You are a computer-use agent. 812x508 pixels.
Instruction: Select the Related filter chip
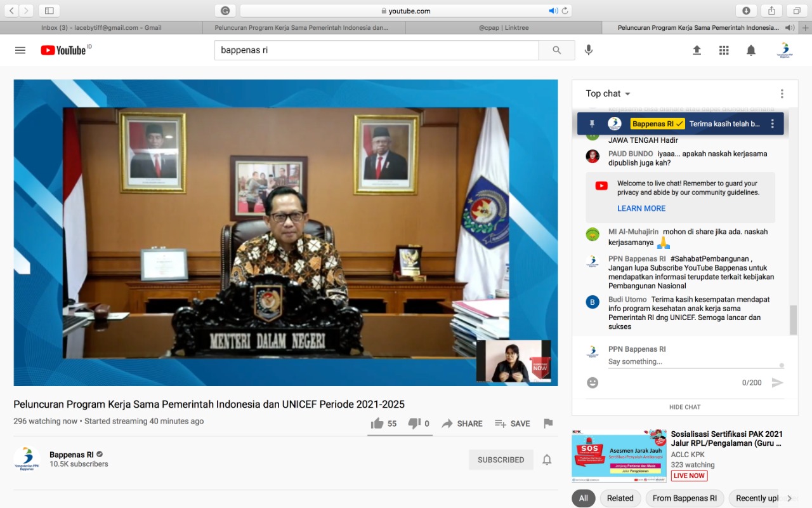pos(620,498)
